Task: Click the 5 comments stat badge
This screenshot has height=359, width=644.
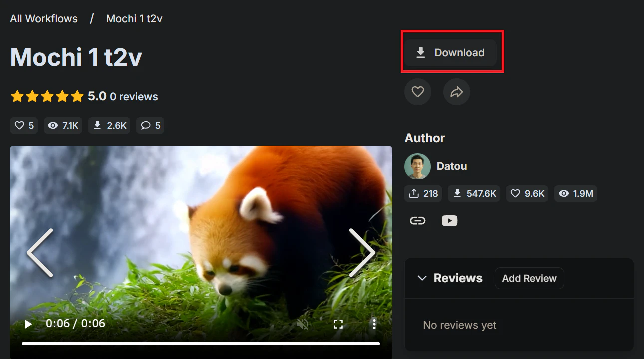Action: click(x=150, y=126)
